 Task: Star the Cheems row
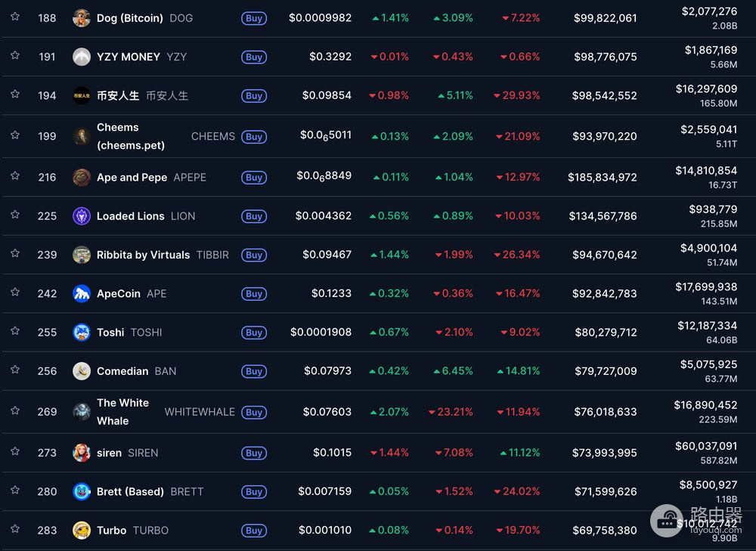coord(15,135)
